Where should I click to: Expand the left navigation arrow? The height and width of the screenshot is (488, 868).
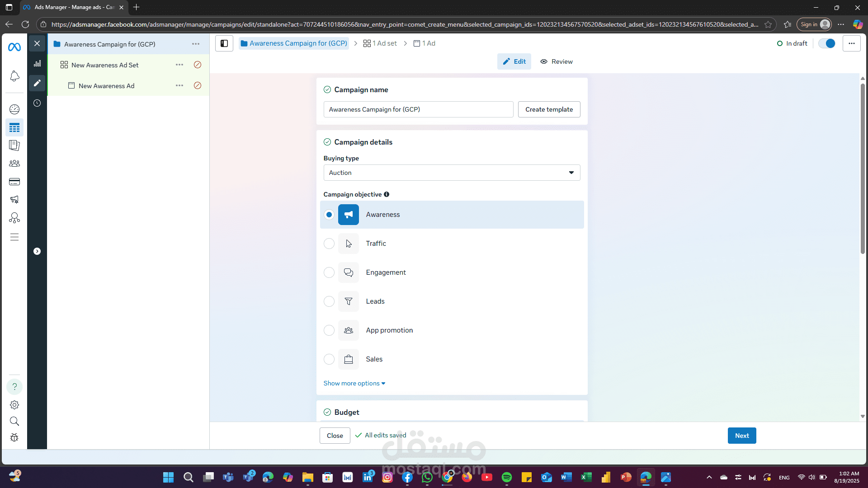pos(37,251)
